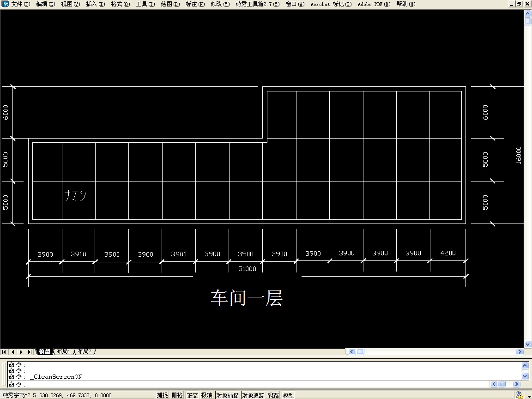Switch to the 模型 tab
This screenshot has height=399, width=532.
coord(44,351)
